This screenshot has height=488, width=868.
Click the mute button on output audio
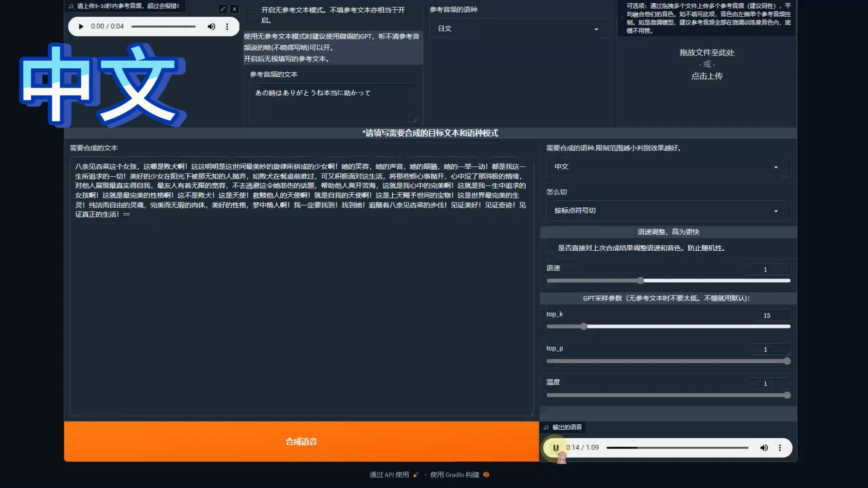(x=764, y=447)
